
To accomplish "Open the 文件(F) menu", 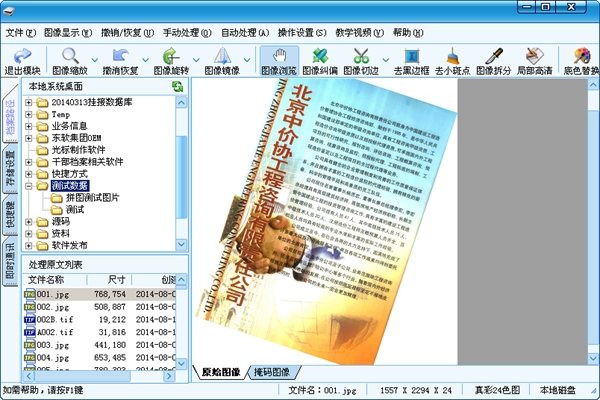I will (21, 33).
